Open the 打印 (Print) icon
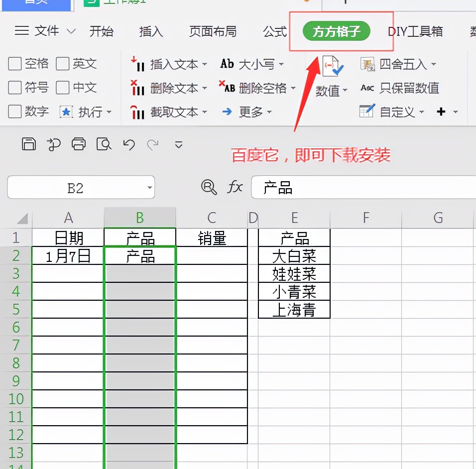476x469 pixels. 79,144
